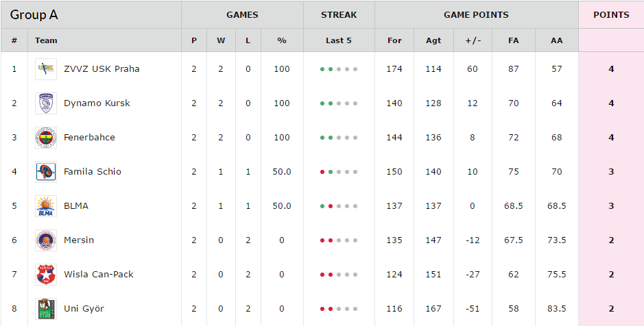
Task: Click the BLMA team logo
Action: click(45, 206)
